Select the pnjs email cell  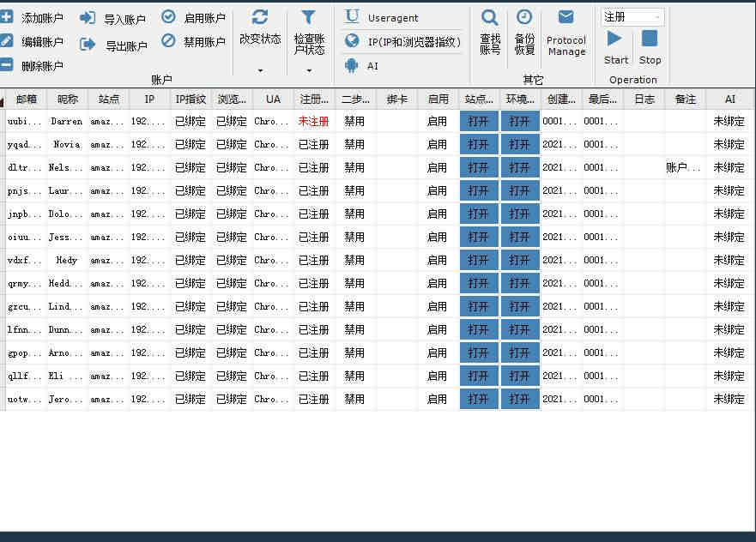(x=25, y=190)
